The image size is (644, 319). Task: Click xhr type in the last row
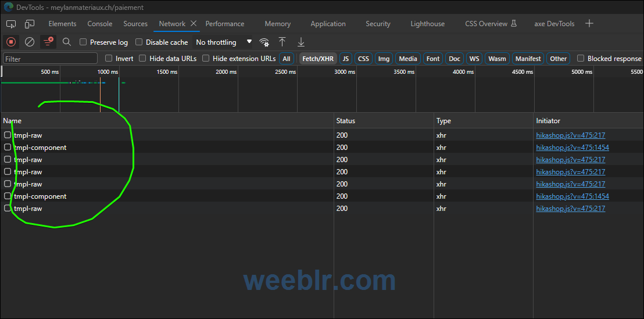441,209
